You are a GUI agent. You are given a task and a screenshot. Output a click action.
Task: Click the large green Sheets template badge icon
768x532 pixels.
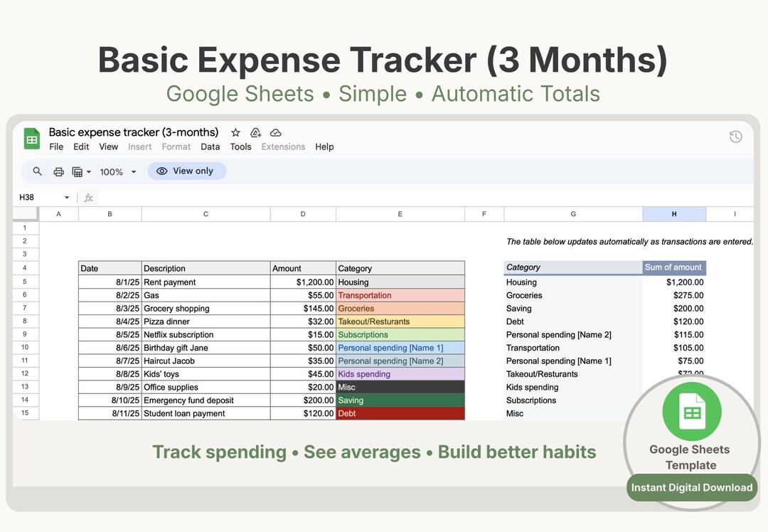pyautogui.click(x=692, y=412)
